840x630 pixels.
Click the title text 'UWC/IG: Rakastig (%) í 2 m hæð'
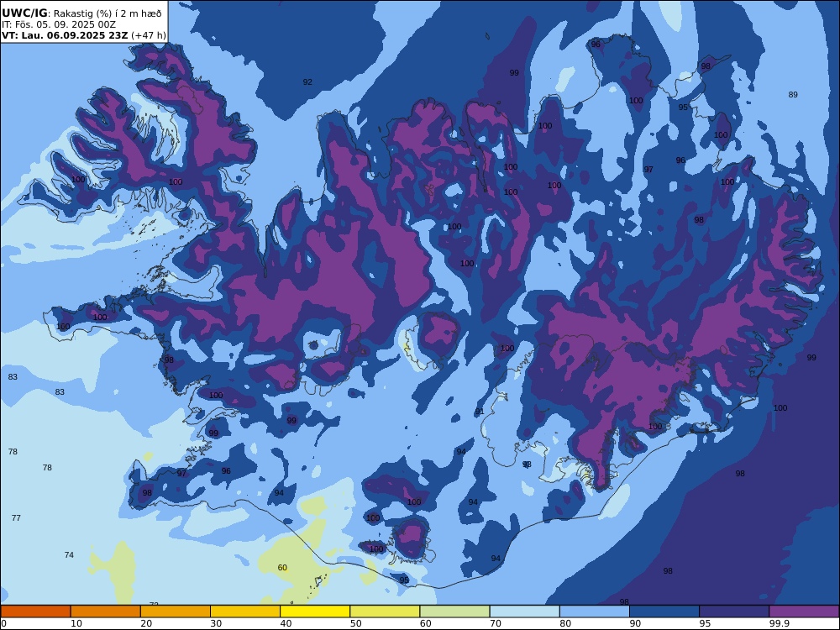pos(81,13)
